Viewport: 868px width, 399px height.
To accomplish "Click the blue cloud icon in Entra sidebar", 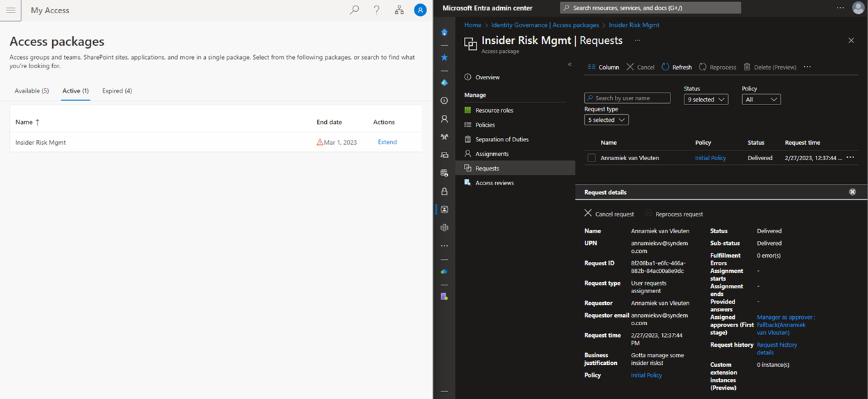I will (x=444, y=271).
